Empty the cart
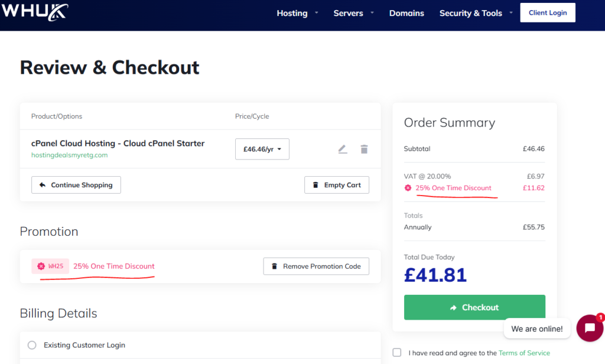 click(336, 185)
